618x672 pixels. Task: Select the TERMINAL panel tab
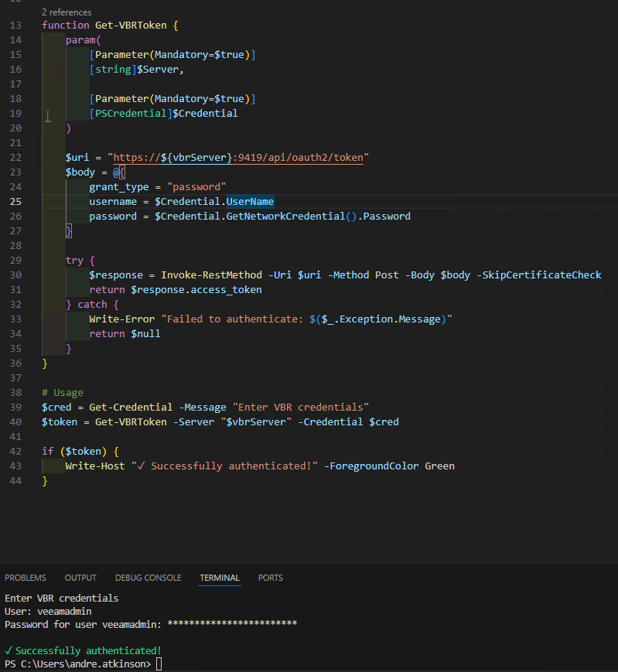pos(220,578)
